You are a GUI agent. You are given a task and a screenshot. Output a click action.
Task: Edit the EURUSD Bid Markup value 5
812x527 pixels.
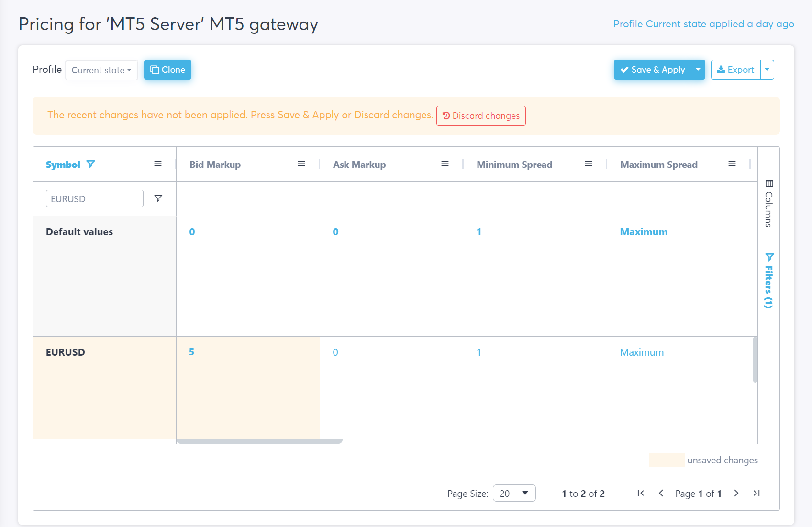[191, 352]
